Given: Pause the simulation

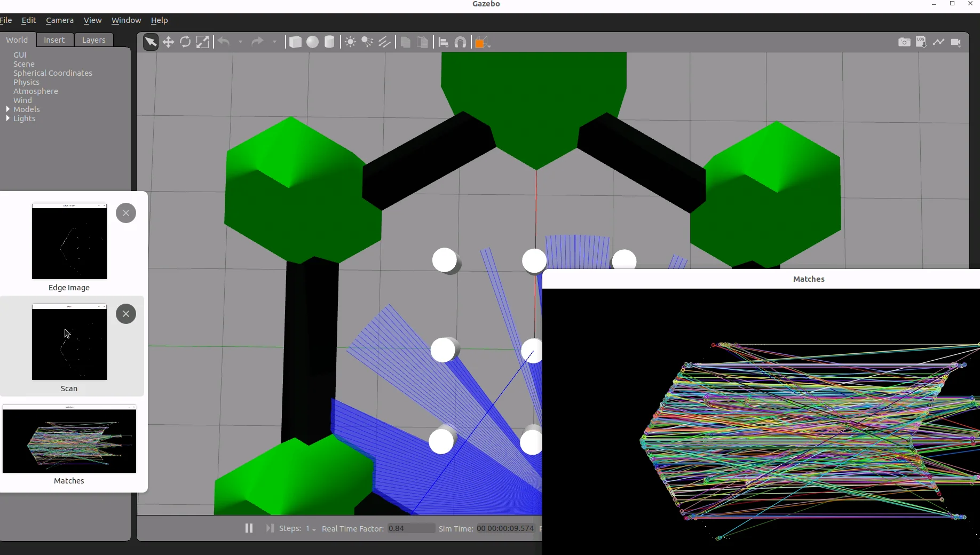Looking at the screenshot, I should [x=249, y=528].
